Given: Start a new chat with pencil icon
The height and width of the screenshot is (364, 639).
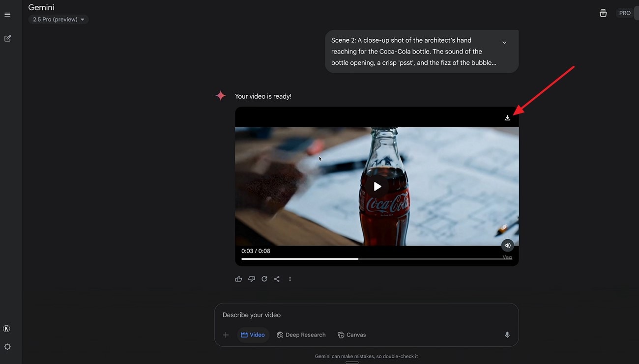Looking at the screenshot, I should pos(7,38).
